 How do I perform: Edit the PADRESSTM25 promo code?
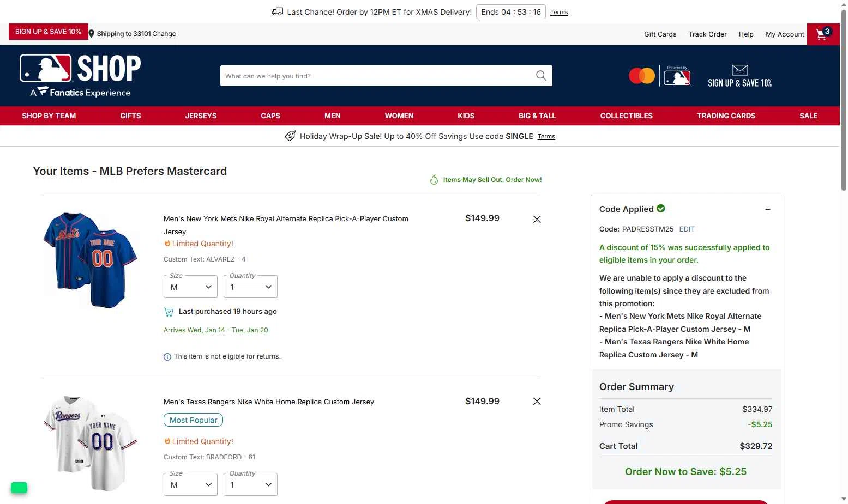[x=687, y=229]
